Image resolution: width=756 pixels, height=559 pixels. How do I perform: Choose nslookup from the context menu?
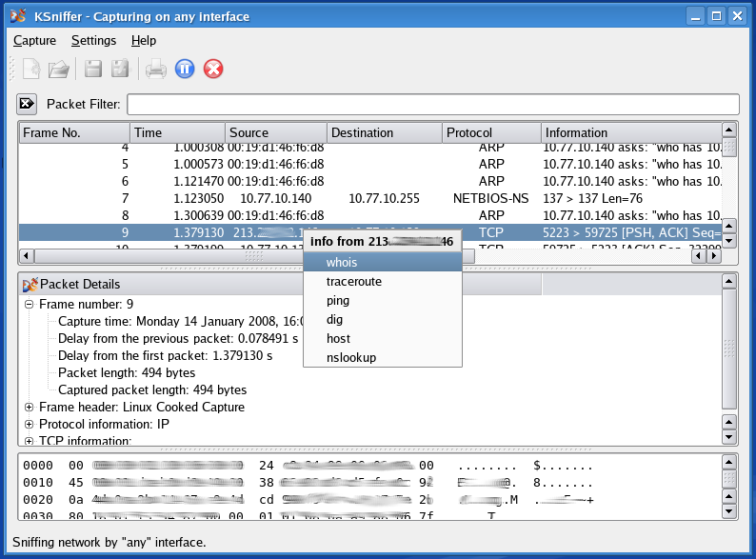coord(383,357)
